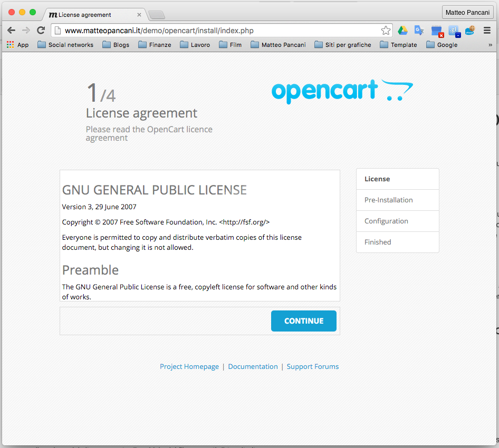Bookmark this page with the star icon
The height and width of the screenshot is (448, 499).
click(386, 31)
